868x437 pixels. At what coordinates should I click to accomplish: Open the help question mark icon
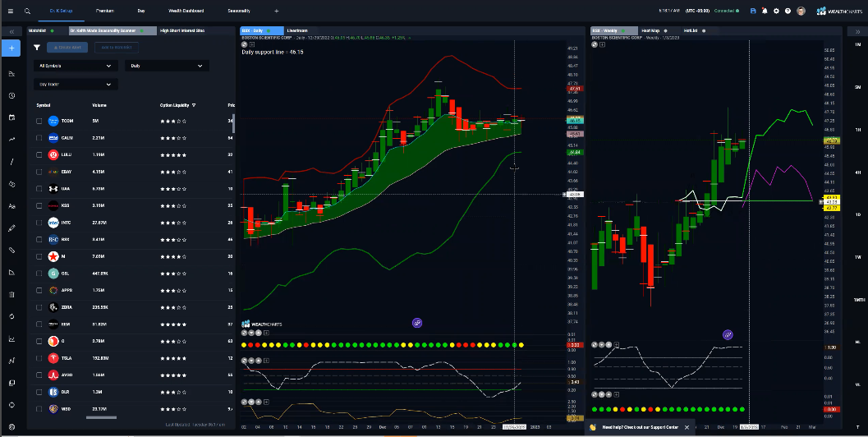point(788,11)
